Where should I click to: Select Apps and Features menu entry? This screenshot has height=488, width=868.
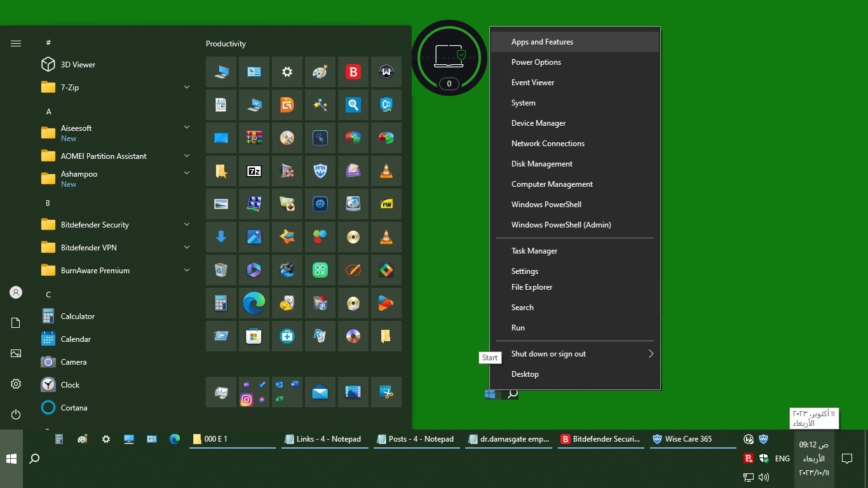575,42
